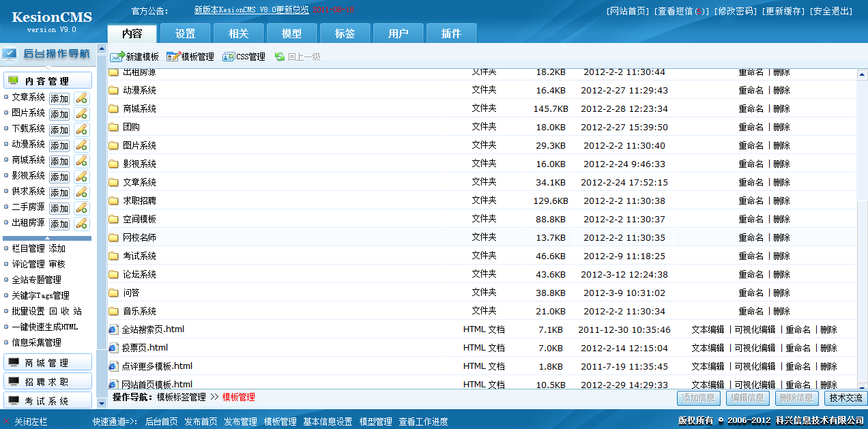The image size is (868, 429).
Task: Click 模板标签管理 in the breadcrumb
Action: [x=181, y=397]
